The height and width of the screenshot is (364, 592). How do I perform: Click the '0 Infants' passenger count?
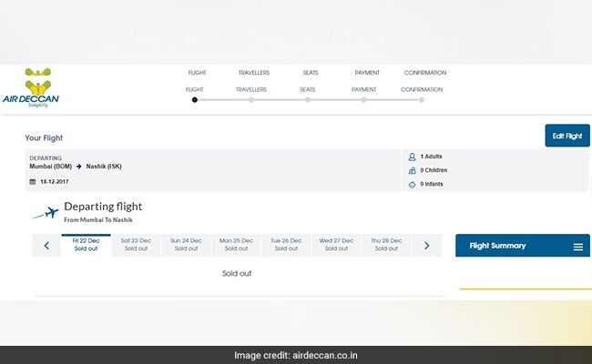(x=432, y=184)
